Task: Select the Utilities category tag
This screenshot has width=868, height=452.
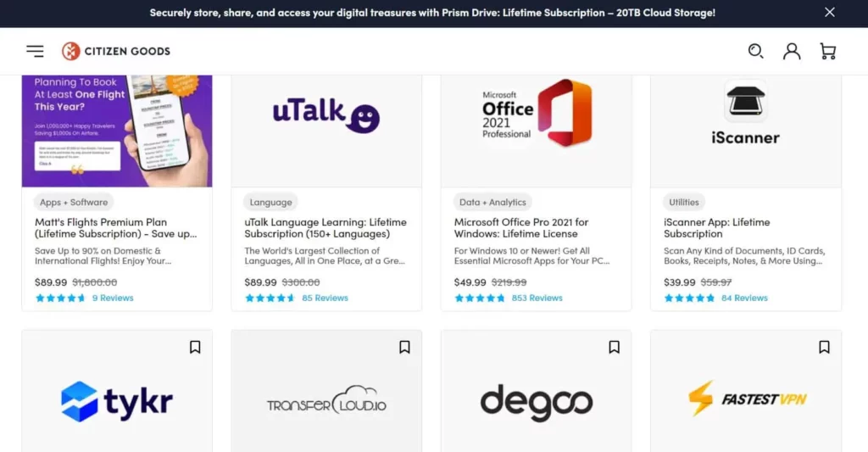Action: 684,202
